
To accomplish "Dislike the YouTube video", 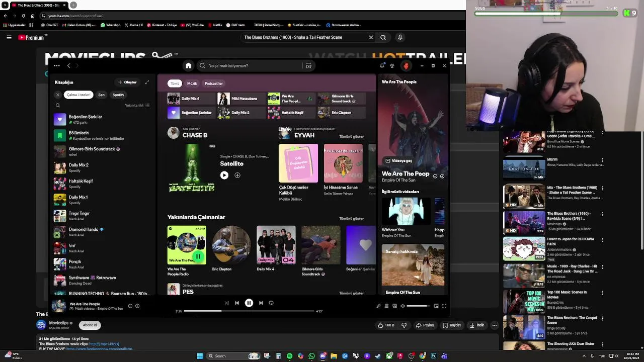I will (x=404, y=325).
